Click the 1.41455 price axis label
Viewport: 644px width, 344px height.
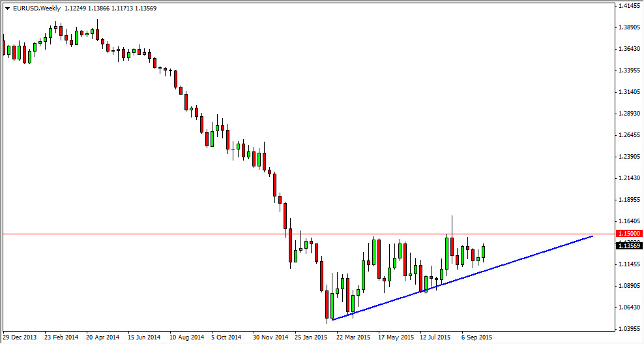tap(630, 6)
